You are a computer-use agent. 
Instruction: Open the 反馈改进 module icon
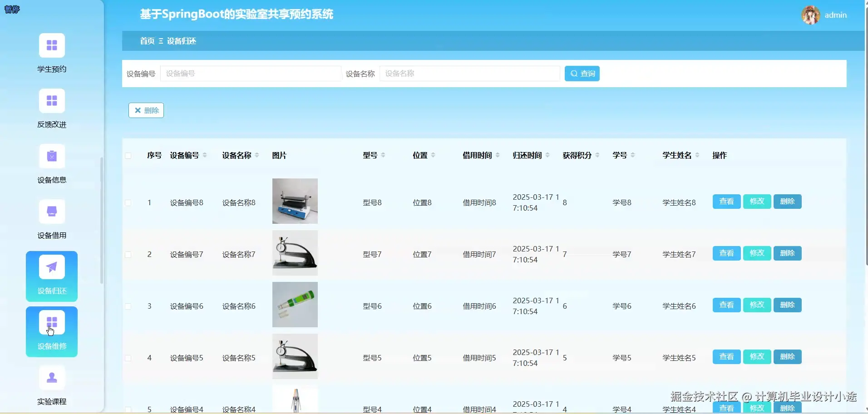51,100
